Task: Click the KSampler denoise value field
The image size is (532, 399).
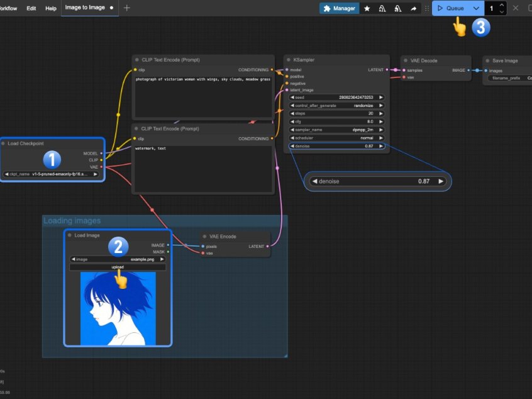Action: [x=336, y=146]
